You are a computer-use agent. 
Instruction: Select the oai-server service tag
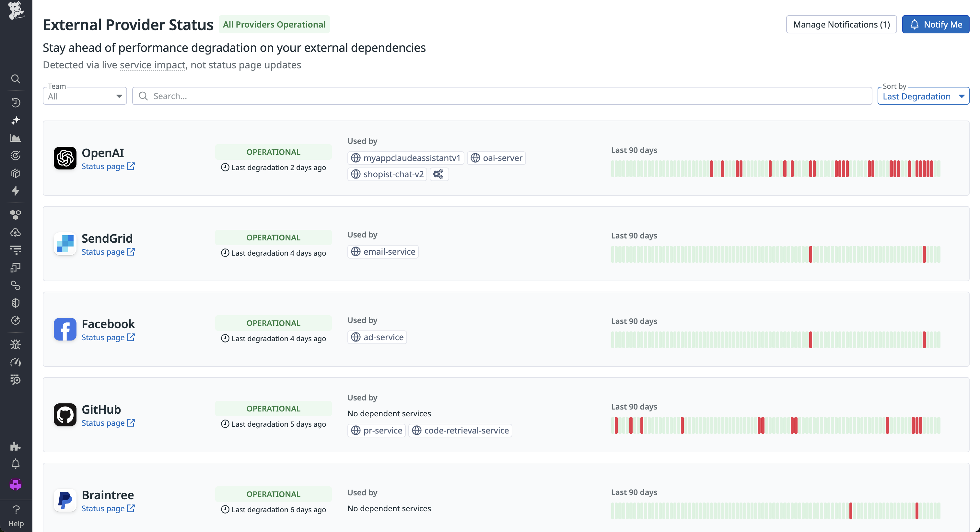pyautogui.click(x=496, y=158)
